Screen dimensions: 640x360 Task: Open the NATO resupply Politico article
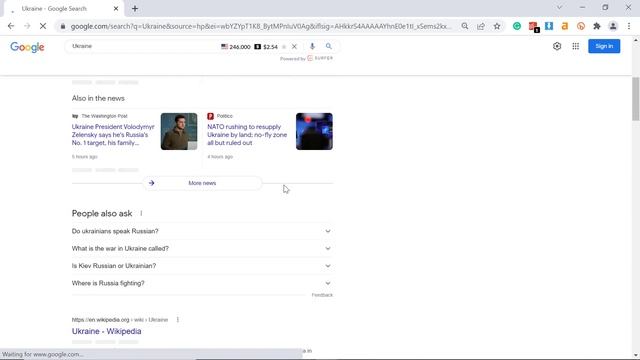point(247,135)
